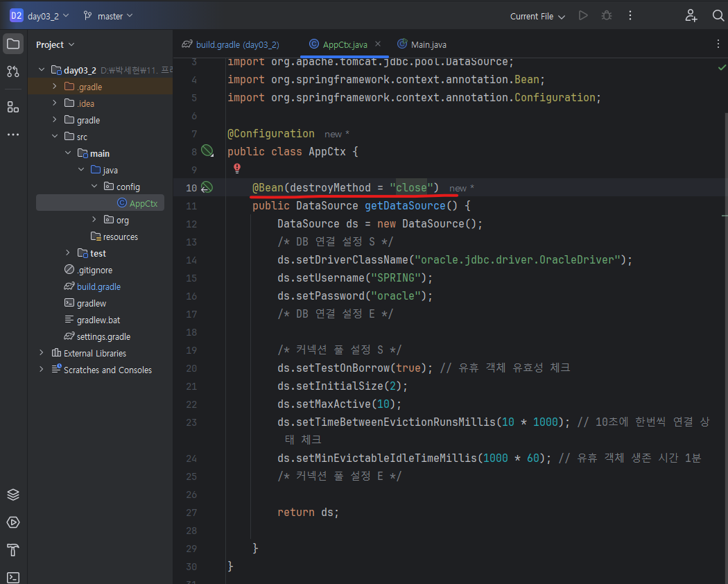Viewport: 728px width, 584px height.
Task: Click the red intention bulb on line 9
Action: [x=237, y=168]
